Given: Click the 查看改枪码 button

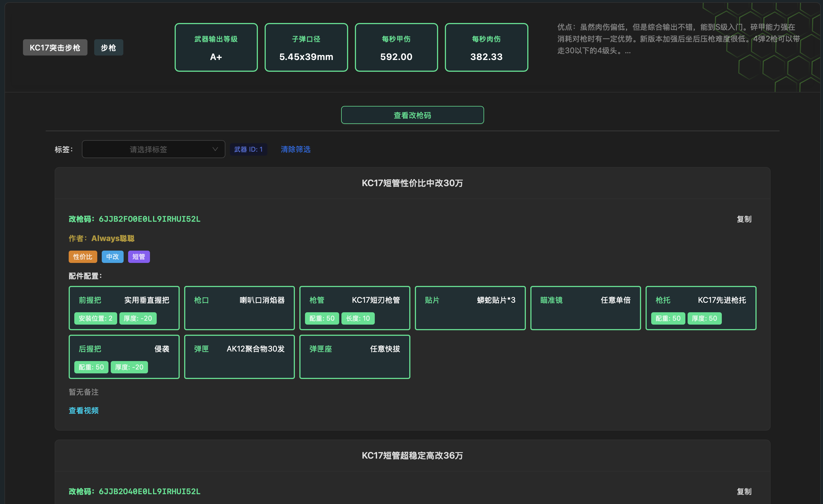Looking at the screenshot, I should point(412,115).
